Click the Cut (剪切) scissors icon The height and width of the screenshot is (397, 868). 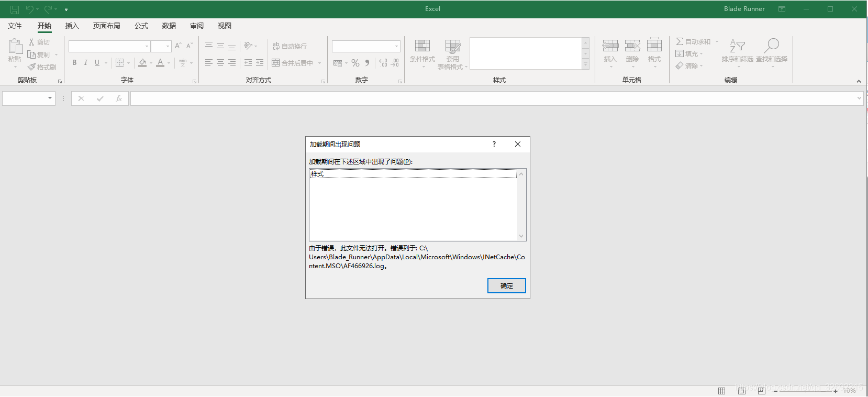coord(31,42)
